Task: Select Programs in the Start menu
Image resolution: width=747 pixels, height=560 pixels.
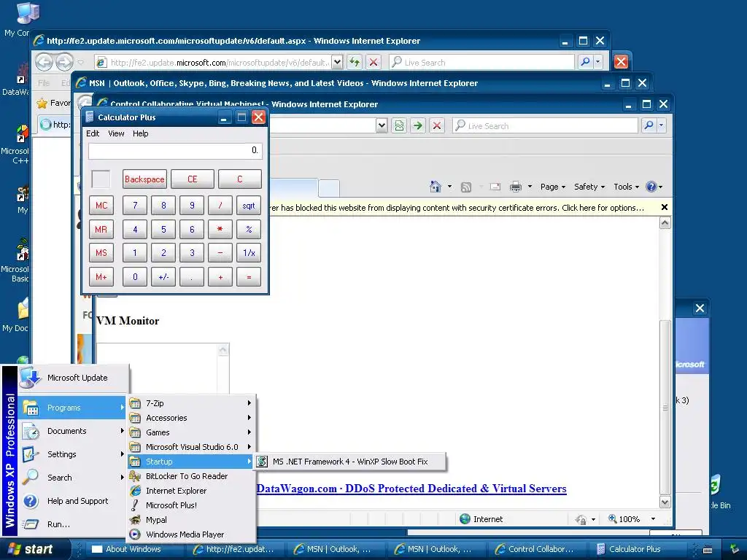Action: [72, 408]
